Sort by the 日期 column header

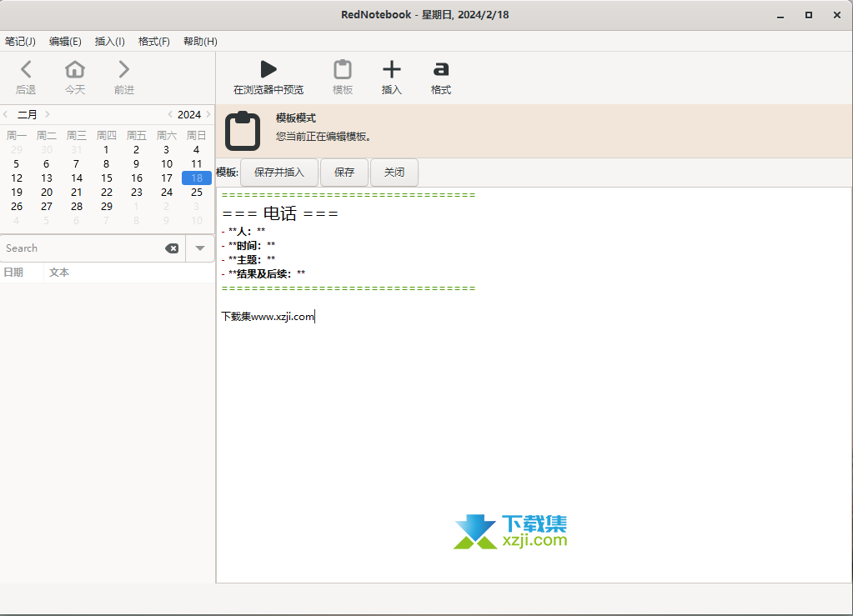13,273
